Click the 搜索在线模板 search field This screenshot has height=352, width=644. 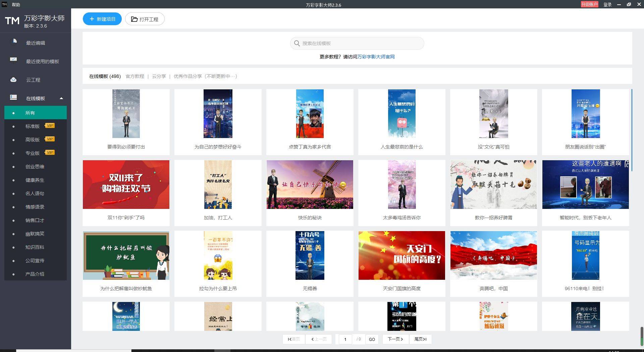(357, 43)
